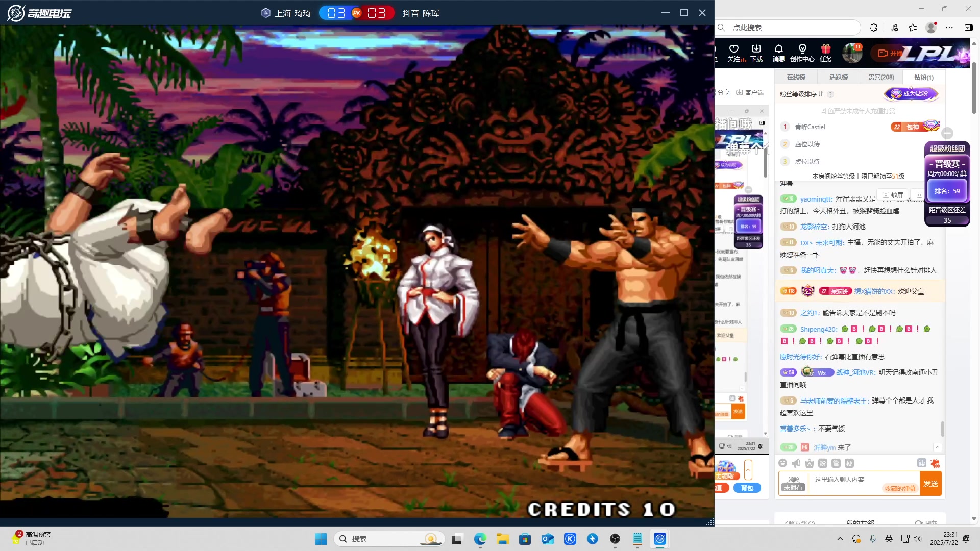Screen dimensions: 980x551
Task: Click the 下载 download icon
Action: point(756,49)
